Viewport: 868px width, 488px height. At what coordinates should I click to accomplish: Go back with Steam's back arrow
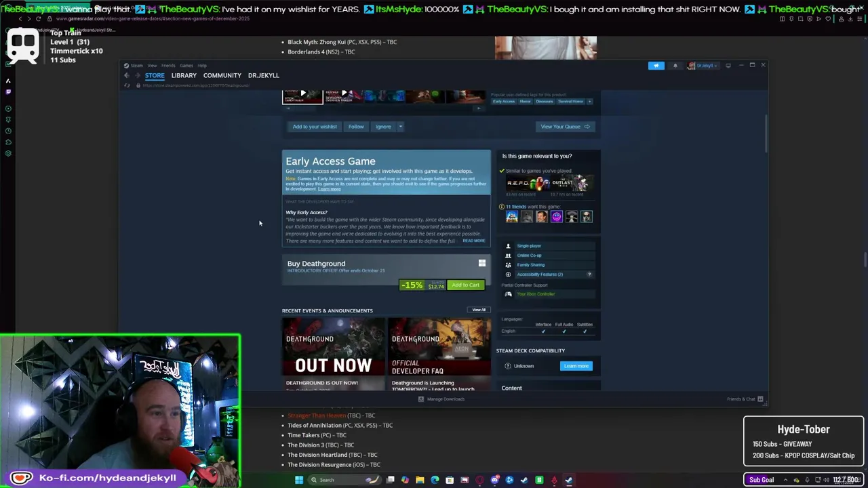126,75
